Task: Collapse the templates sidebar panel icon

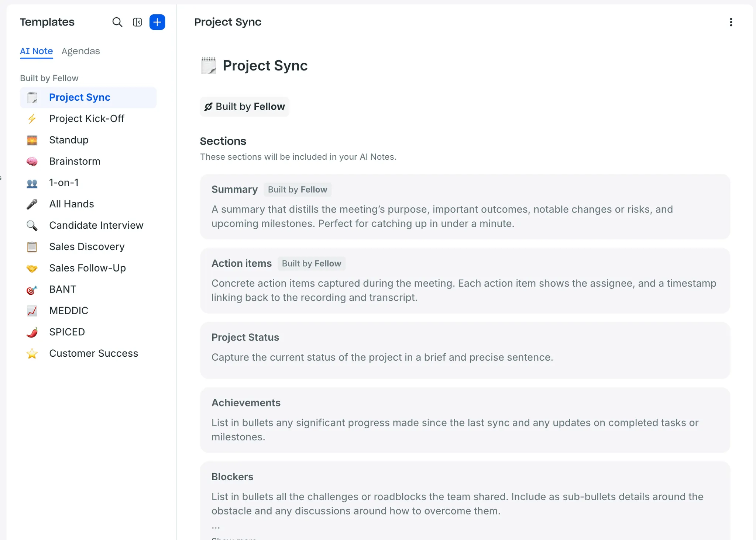Action: [x=137, y=22]
